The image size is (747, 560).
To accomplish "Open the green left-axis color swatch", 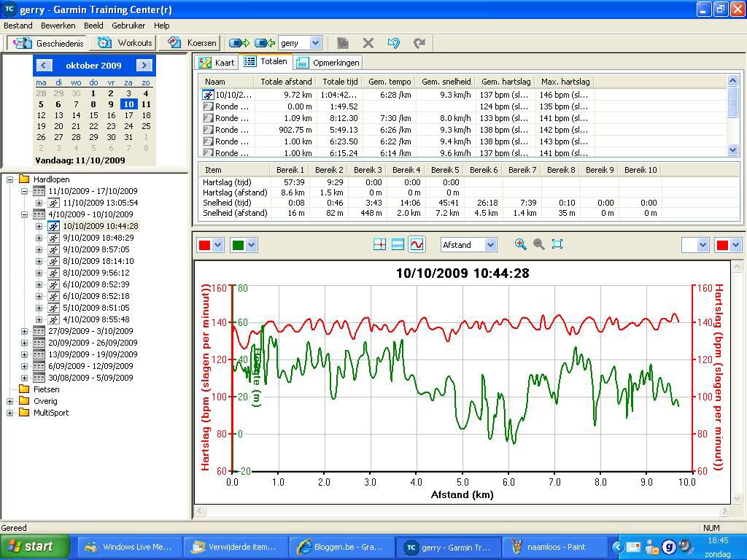I will (244, 245).
